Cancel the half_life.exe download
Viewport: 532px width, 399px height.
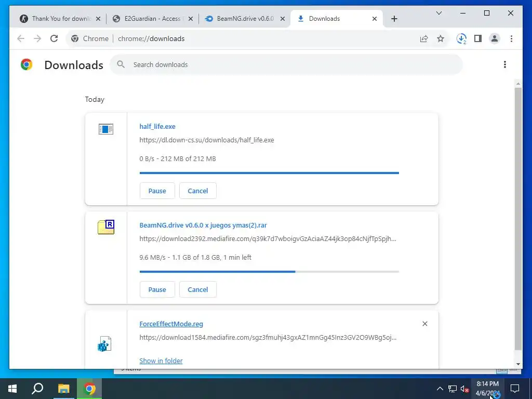198,191
